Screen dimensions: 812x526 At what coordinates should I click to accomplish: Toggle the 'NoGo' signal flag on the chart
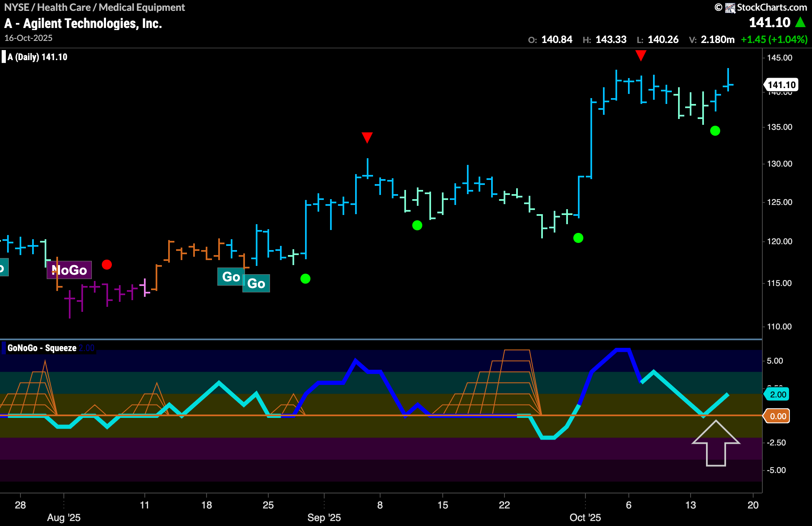coord(69,270)
